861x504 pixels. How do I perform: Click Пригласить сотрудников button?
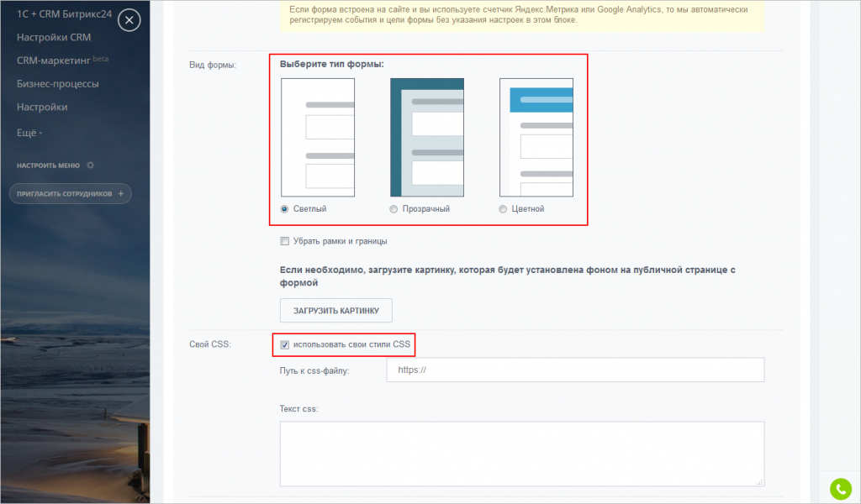pyautogui.click(x=71, y=193)
